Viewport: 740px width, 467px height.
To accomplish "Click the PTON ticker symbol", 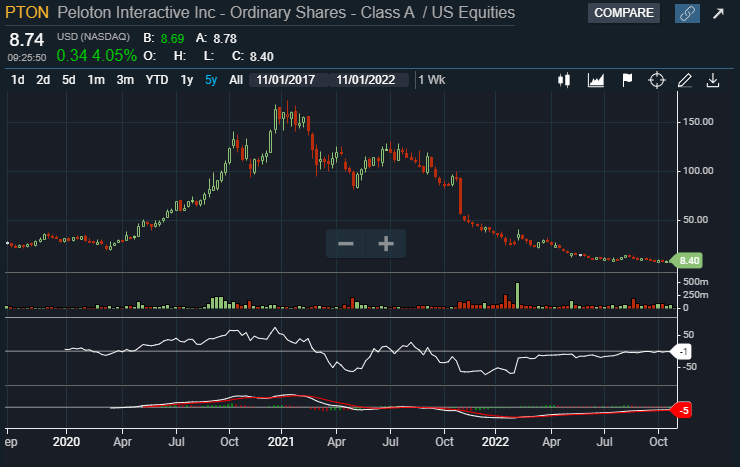I will pyautogui.click(x=27, y=12).
